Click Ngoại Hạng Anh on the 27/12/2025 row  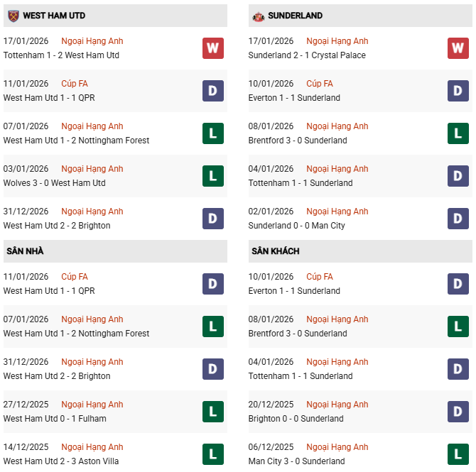(92, 405)
